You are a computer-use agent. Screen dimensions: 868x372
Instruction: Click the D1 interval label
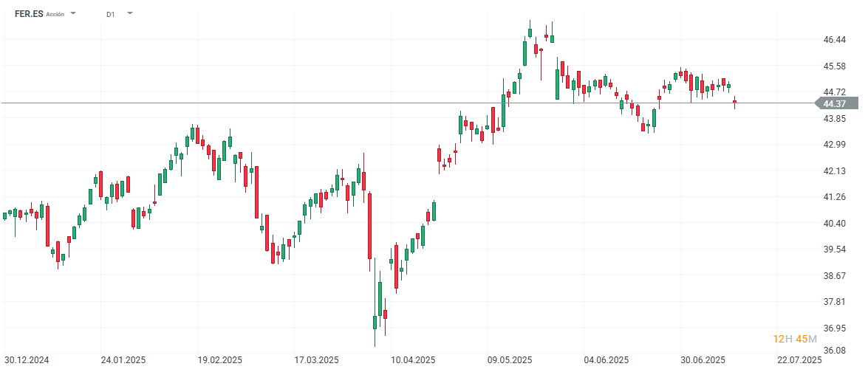(111, 14)
